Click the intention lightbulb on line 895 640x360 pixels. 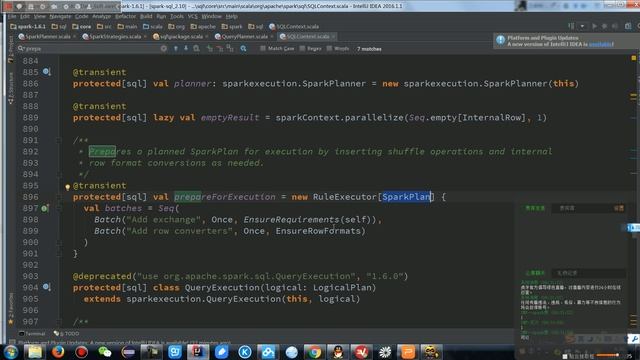coord(67,187)
